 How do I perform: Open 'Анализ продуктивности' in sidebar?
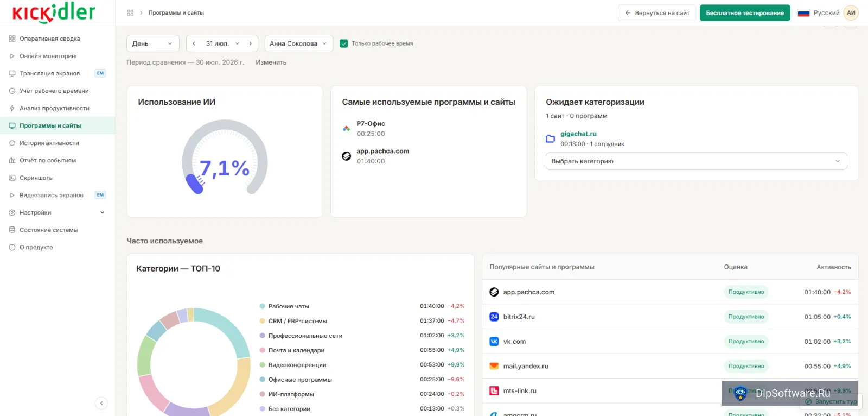[x=58, y=109]
